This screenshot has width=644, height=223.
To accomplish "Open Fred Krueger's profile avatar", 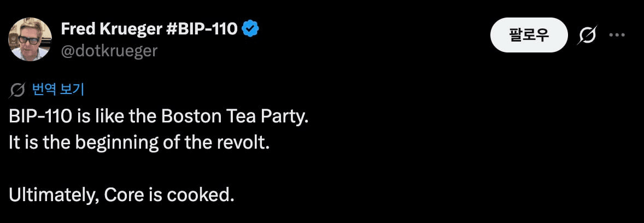I will tap(30, 39).
